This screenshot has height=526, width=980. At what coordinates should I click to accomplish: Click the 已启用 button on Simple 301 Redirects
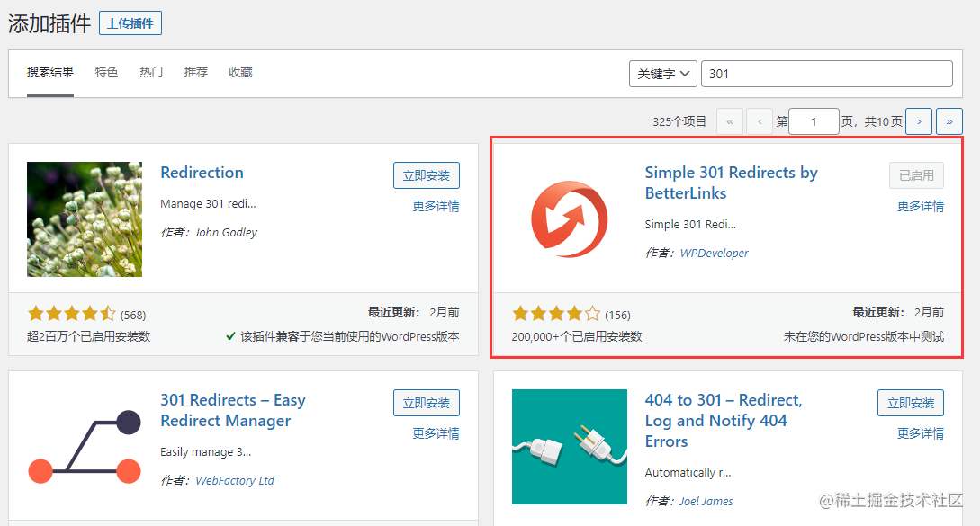(x=916, y=175)
